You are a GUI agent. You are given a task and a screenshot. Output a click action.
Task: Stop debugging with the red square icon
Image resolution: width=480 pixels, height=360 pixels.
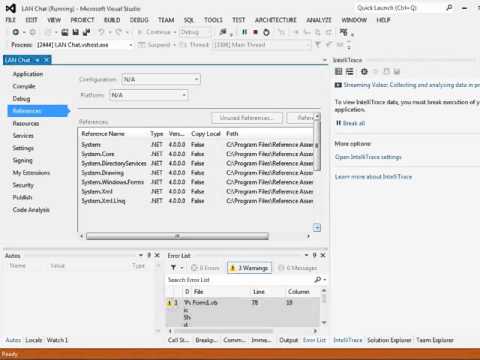[255, 32]
